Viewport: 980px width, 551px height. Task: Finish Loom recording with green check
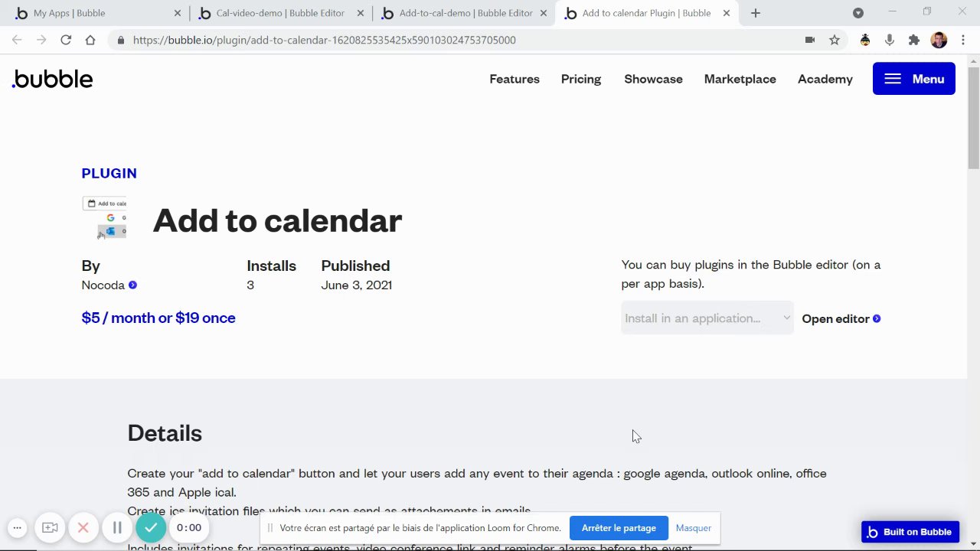151,527
